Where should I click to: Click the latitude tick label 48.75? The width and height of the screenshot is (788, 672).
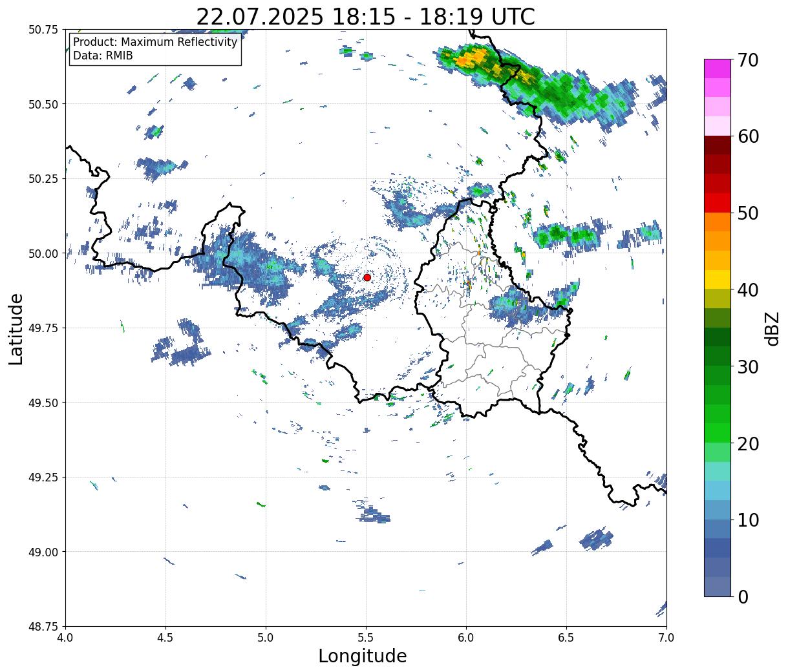click(43, 627)
